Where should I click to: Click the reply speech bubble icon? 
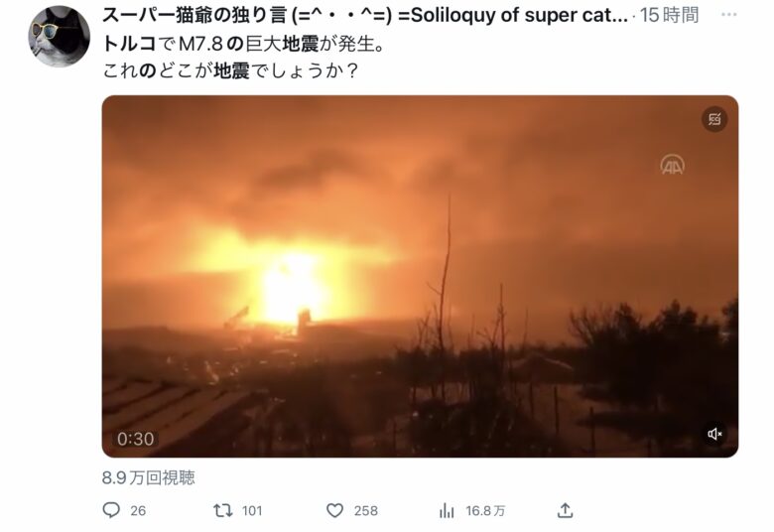[x=111, y=510]
